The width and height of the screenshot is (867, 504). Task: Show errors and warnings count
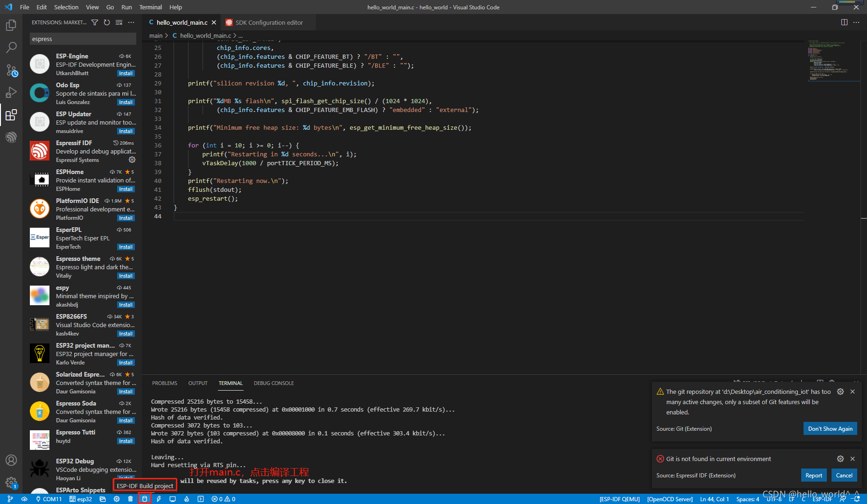(x=224, y=499)
